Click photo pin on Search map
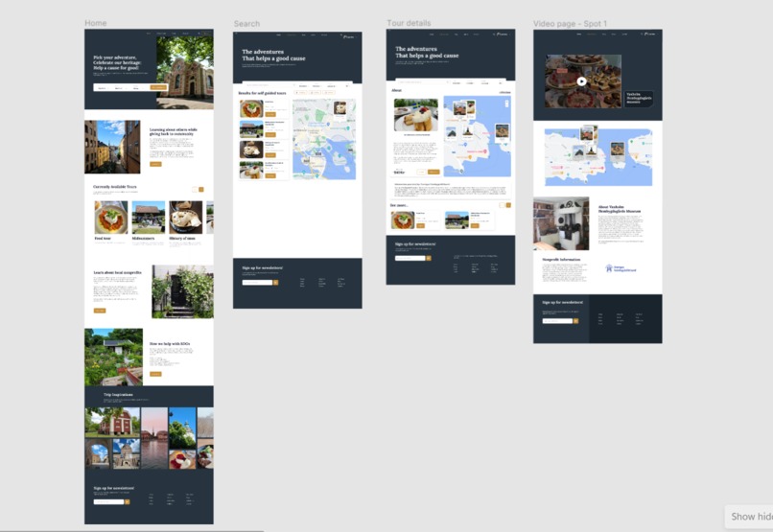This screenshot has width=773, height=532. click(340, 108)
